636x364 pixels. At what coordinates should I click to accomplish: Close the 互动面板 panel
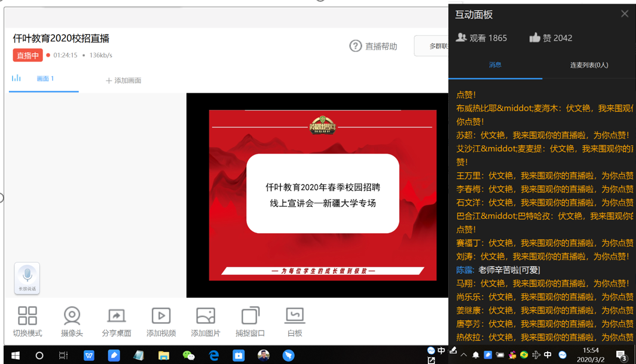click(x=625, y=14)
